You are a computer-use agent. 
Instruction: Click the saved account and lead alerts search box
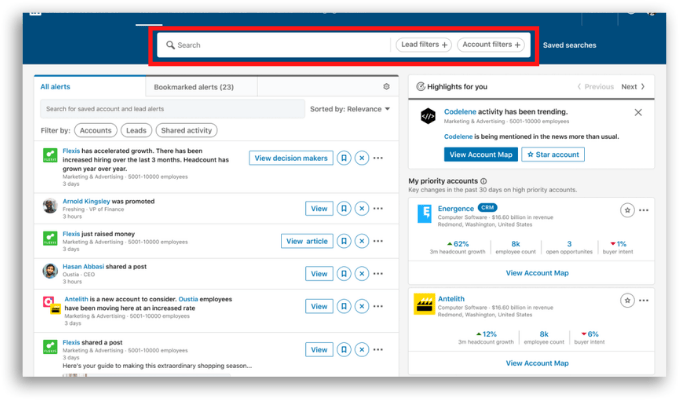(x=173, y=109)
